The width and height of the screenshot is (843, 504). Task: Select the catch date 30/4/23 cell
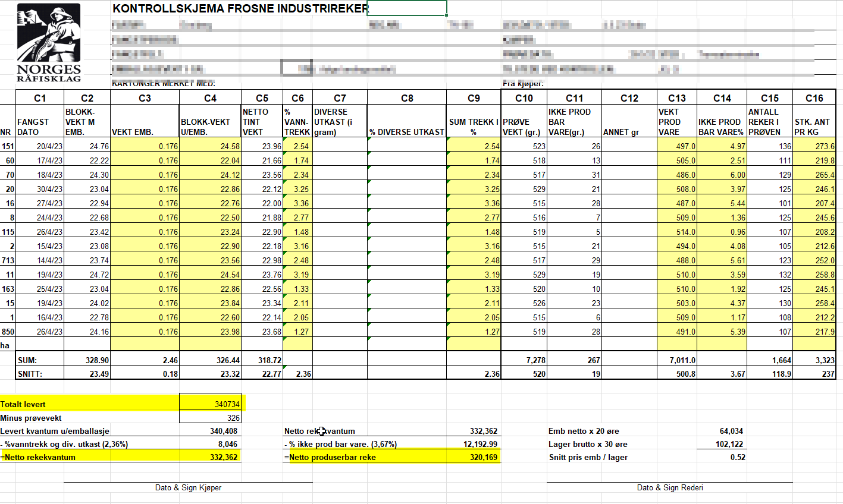(40, 189)
